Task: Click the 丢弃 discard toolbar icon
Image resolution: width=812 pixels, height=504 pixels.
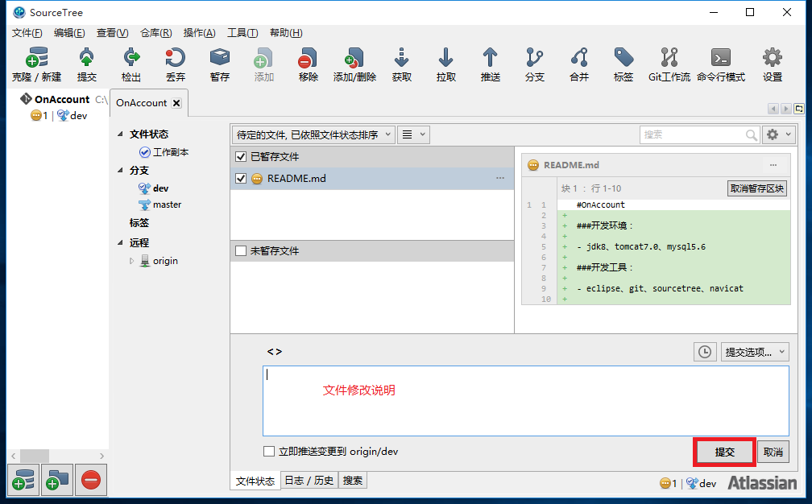Action: pyautogui.click(x=175, y=64)
